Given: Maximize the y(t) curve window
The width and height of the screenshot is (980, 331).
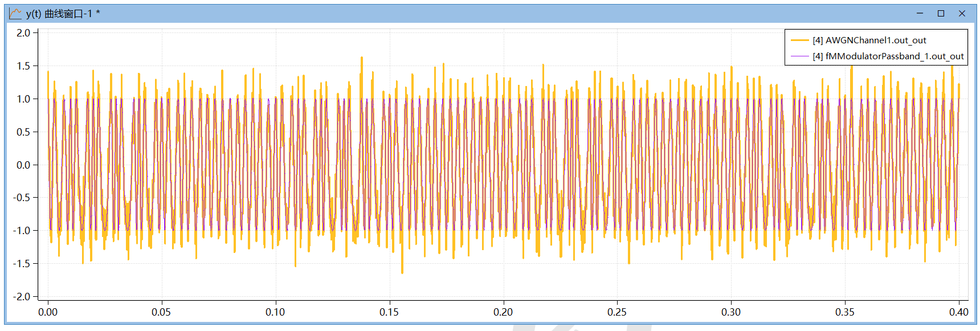Looking at the screenshot, I should pyautogui.click(x=941, y=14).
